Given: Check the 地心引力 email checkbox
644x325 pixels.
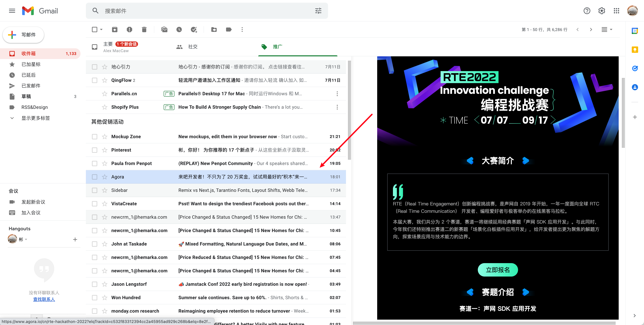Looking at the screenshot, I should point(94,67).
